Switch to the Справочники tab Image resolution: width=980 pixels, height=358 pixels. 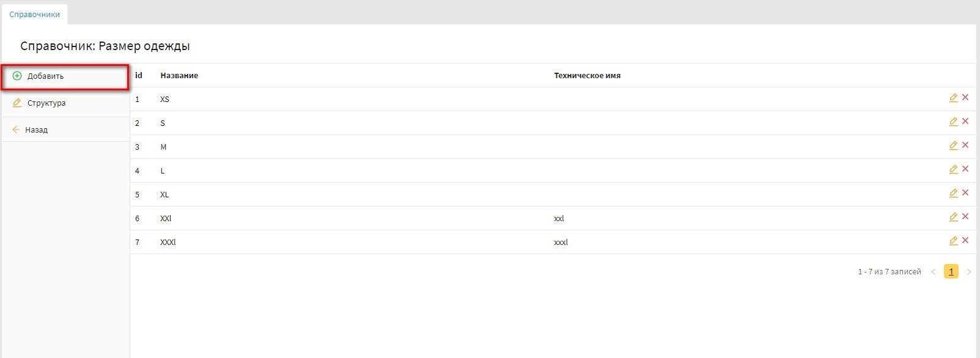pos(34,14)
